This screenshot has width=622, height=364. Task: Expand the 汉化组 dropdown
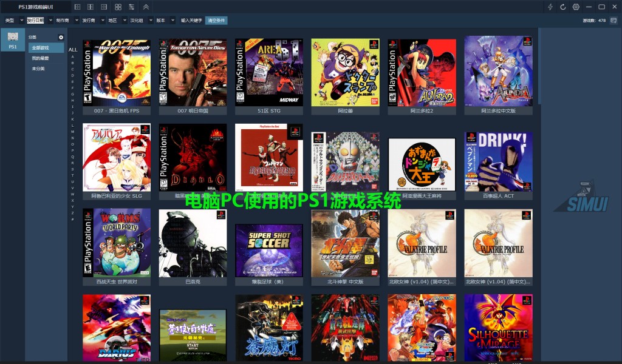tap(151, 20)
